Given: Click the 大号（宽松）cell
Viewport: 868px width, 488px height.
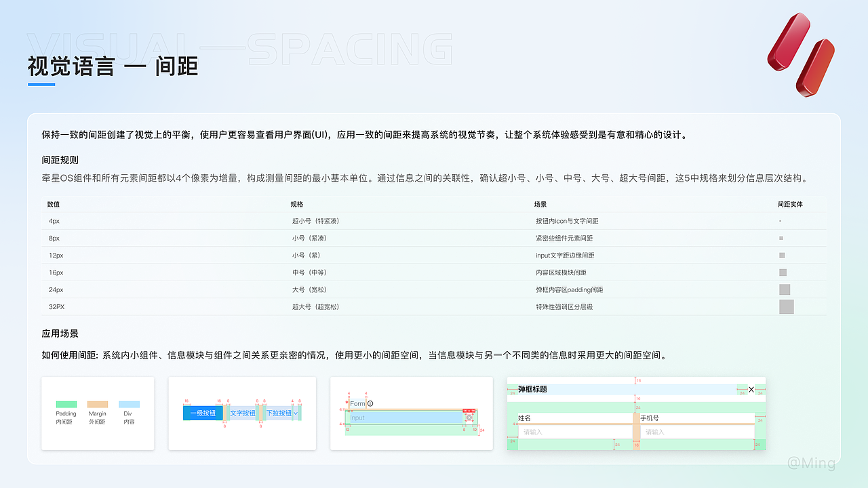Looking at the screenshot, I should 309,289.
